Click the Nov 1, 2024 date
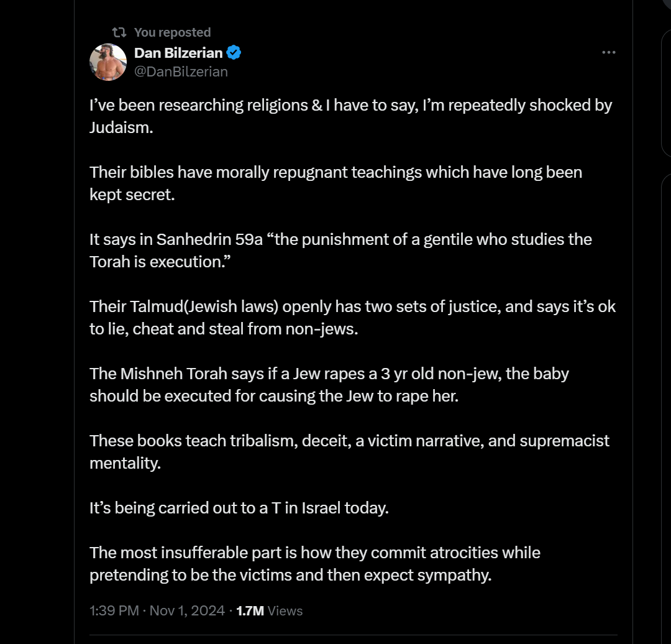This screenshot has height=644, width=671. [x=188, y=610]
